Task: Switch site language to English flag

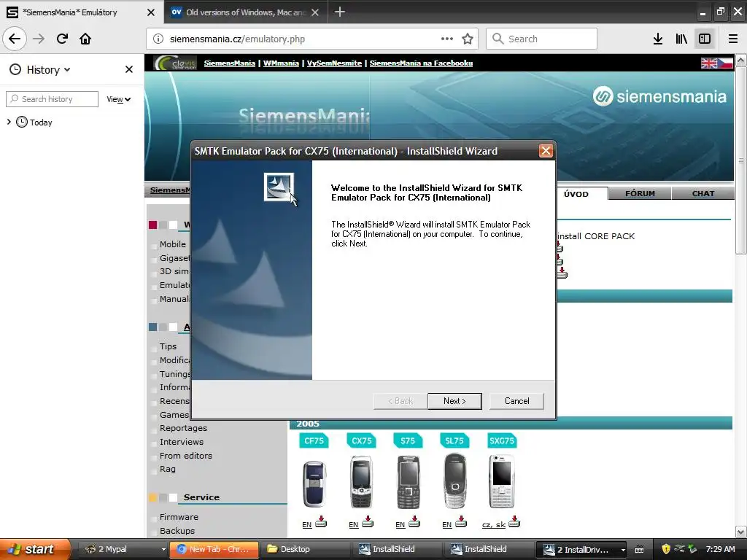Action: [x=708, y=63]
